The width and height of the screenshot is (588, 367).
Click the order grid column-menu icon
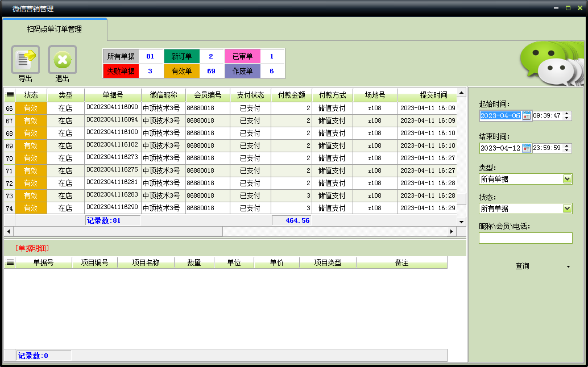[x=10, y=95]
